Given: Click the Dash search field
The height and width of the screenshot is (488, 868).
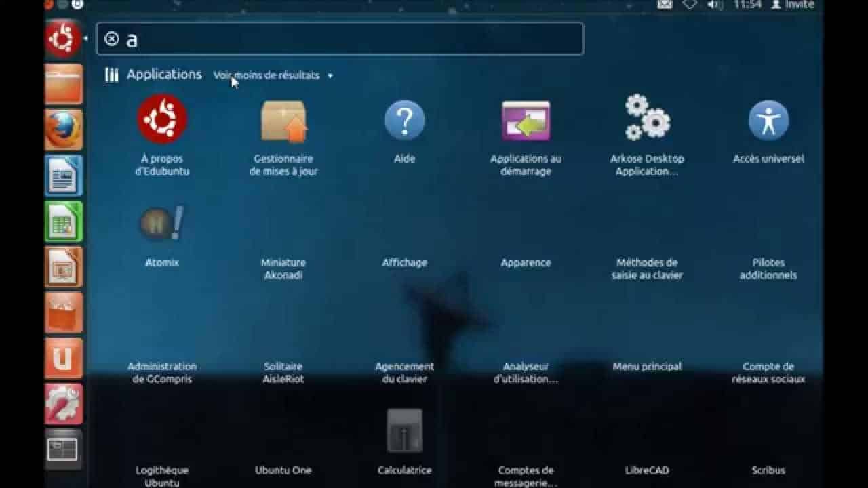Looking at the screenshot, I should click(340, 39).
